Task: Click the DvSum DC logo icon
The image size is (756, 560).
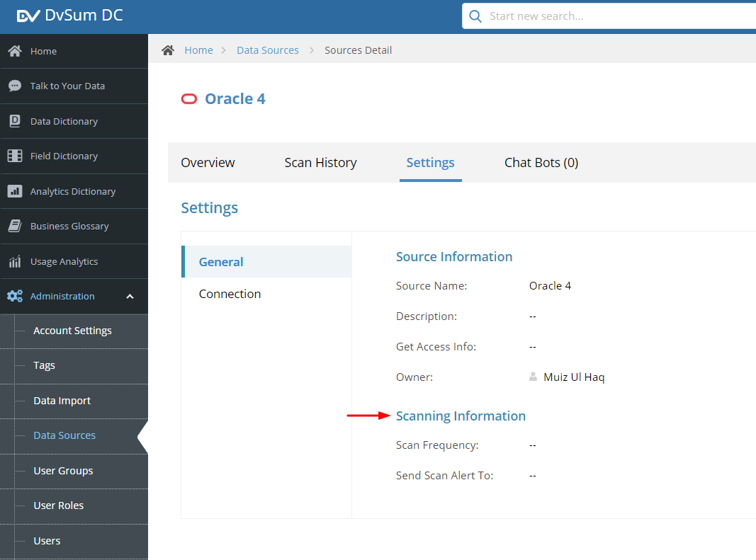Action: point(28,16)
